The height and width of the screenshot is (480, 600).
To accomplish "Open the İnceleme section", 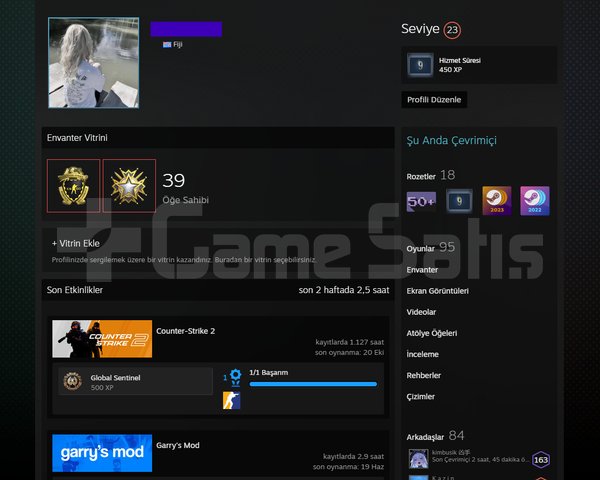I will [x=422, y=354].
